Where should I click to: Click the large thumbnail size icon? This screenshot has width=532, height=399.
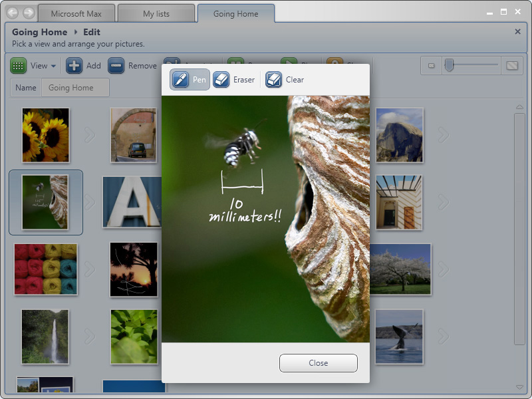point(512,65)
